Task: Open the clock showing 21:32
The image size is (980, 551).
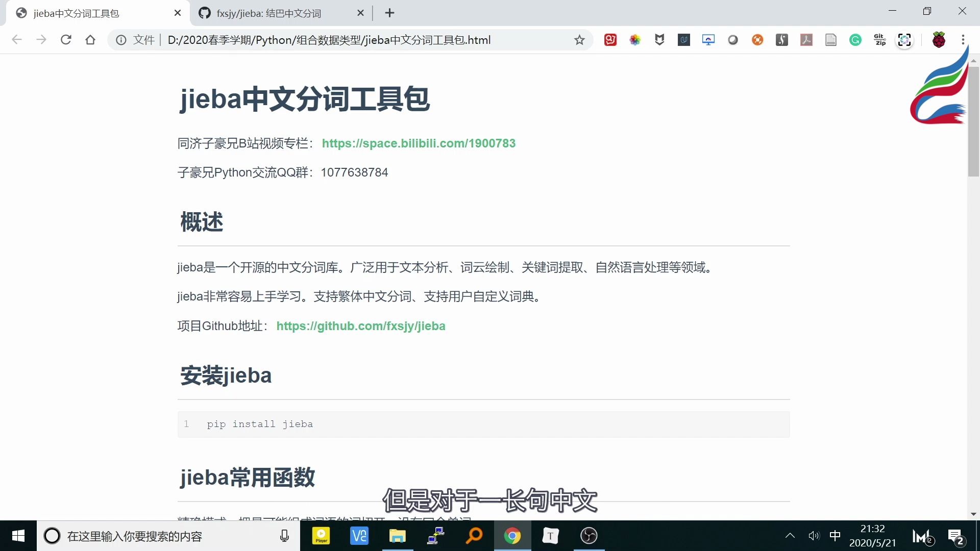Action: [x=873, y=536]
